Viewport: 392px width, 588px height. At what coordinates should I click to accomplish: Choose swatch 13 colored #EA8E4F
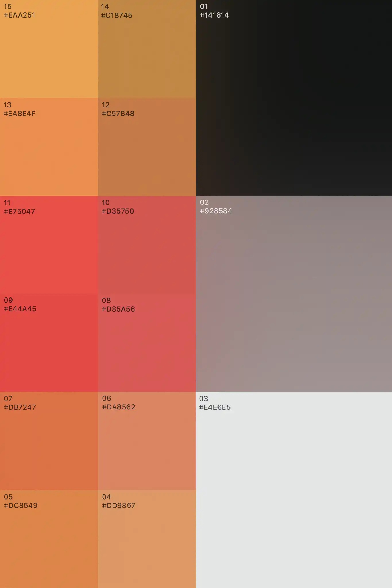pyautogui.click(x=49, y=147)
